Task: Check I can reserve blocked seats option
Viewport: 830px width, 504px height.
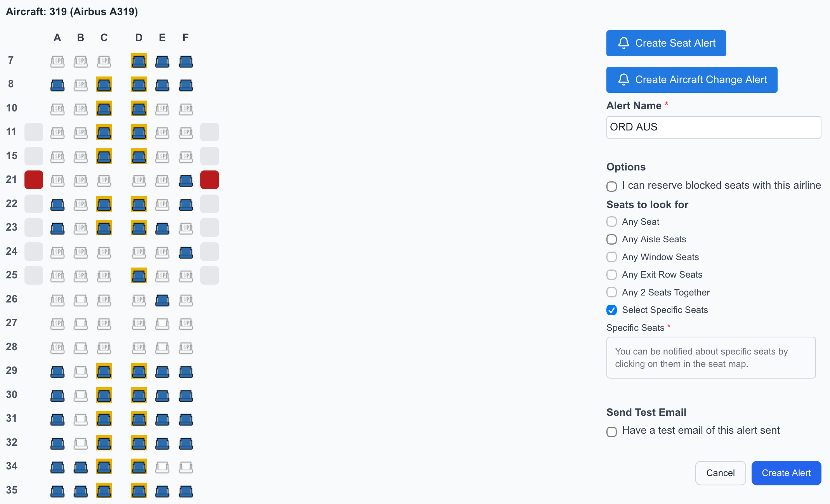Action: point(611,186)
